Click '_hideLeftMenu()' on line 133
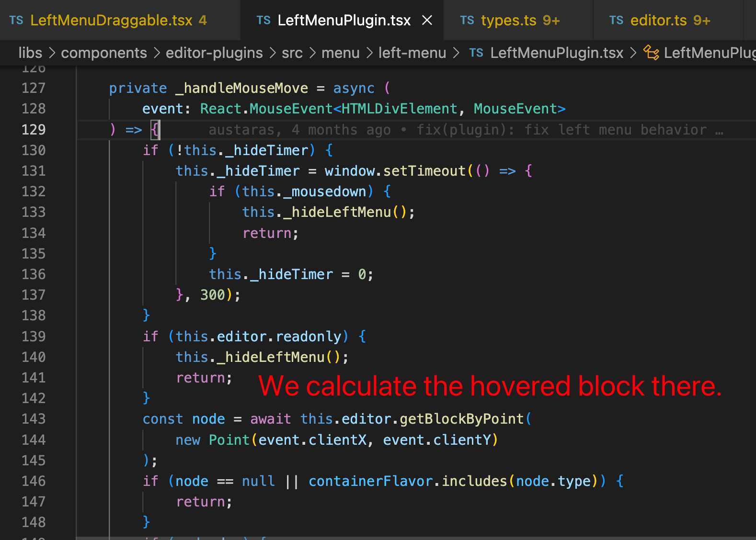 click(x=344, y=212)
